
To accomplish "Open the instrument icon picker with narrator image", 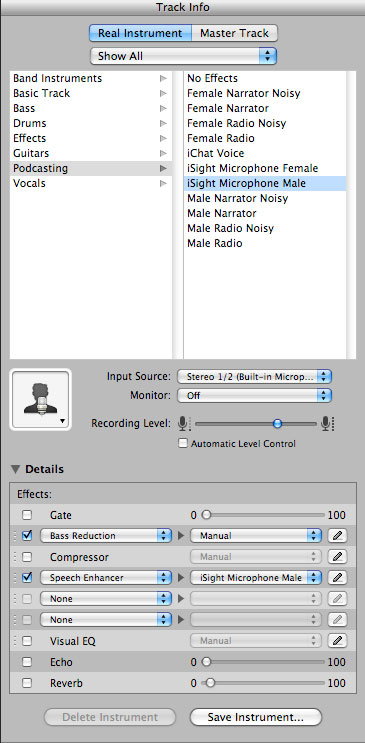I will pyautogui.click(x=40, y=399).
